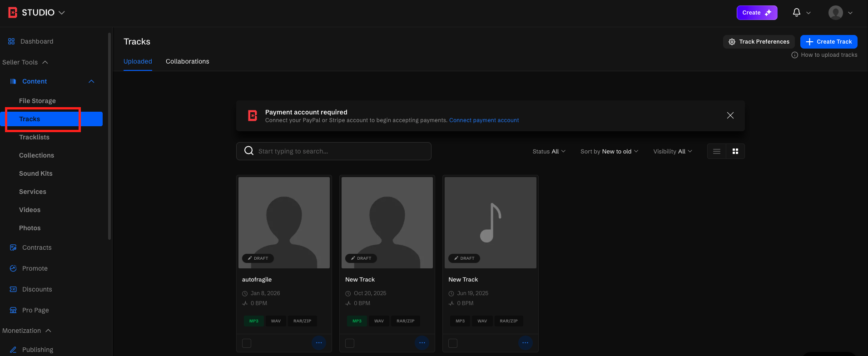Expand the Sort by New to old dropdown
Screen dimensions: 868x356
point(609,151)
